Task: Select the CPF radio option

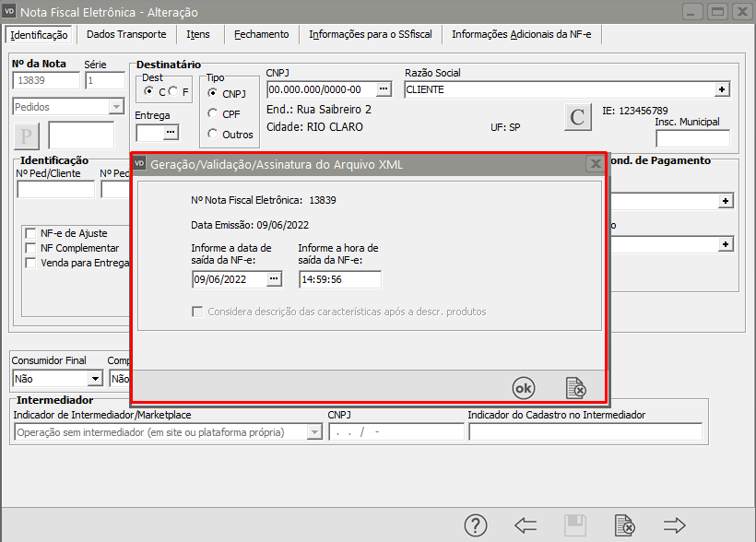Action: pyautogui.click(x=214, y=113)
